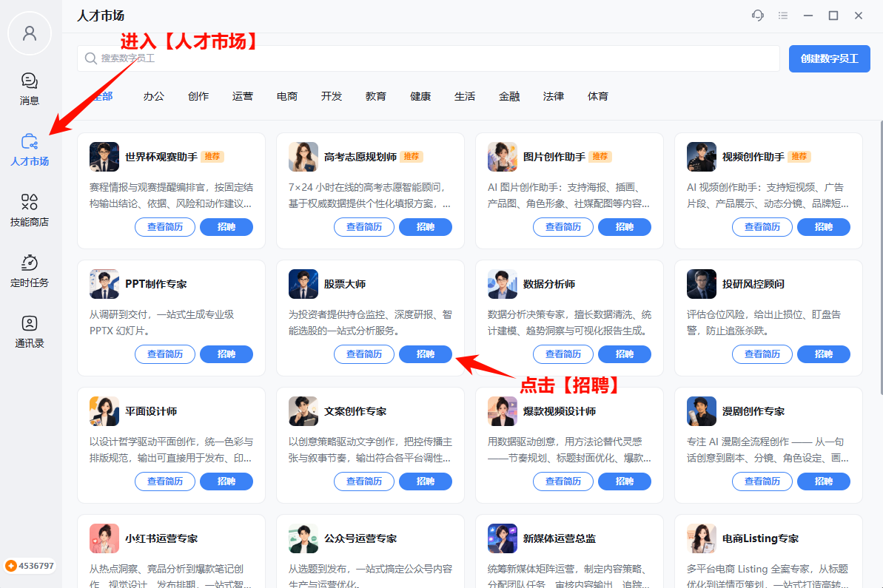883x588 pixels.
Task: Click 图片创作助手 avatar
Action: point(503,156)
